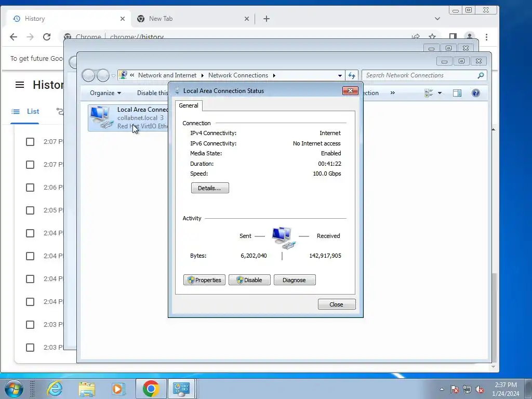
Task: Refresh the Network Connections window
Action: [352, 75]
